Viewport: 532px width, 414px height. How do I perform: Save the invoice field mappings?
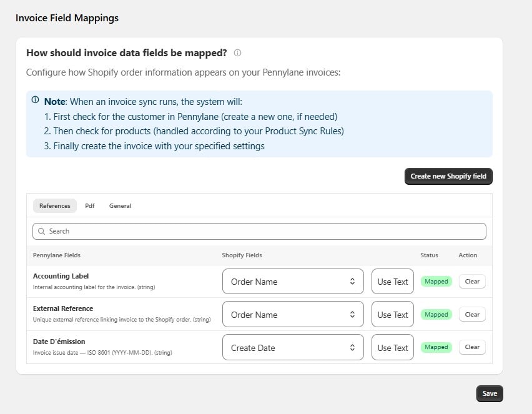click(x=490, y=393)
